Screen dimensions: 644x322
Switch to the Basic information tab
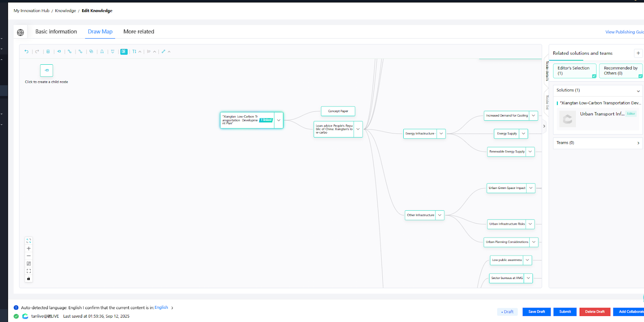pyautogui.click(x=56, y=32)
